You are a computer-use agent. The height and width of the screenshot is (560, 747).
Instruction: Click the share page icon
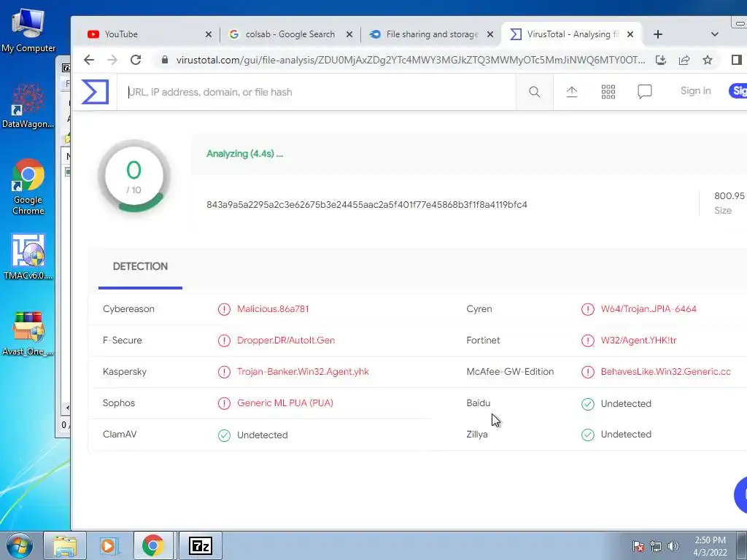point(684,60)
